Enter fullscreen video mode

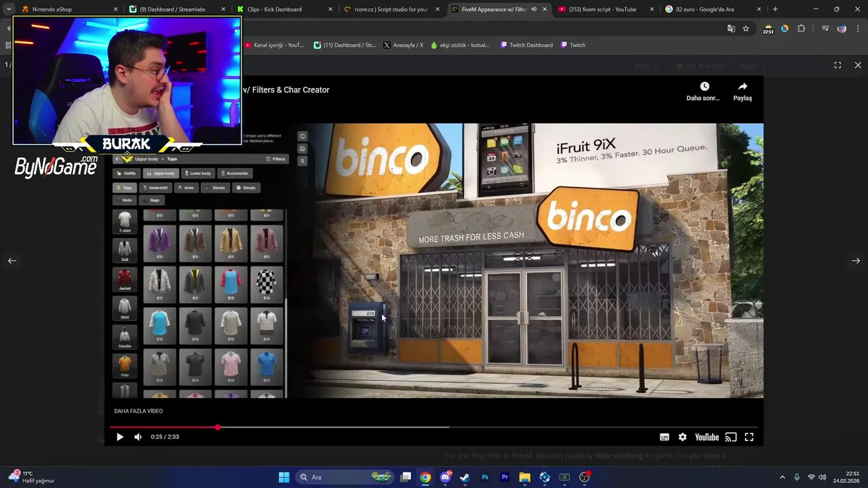point(749,437)
